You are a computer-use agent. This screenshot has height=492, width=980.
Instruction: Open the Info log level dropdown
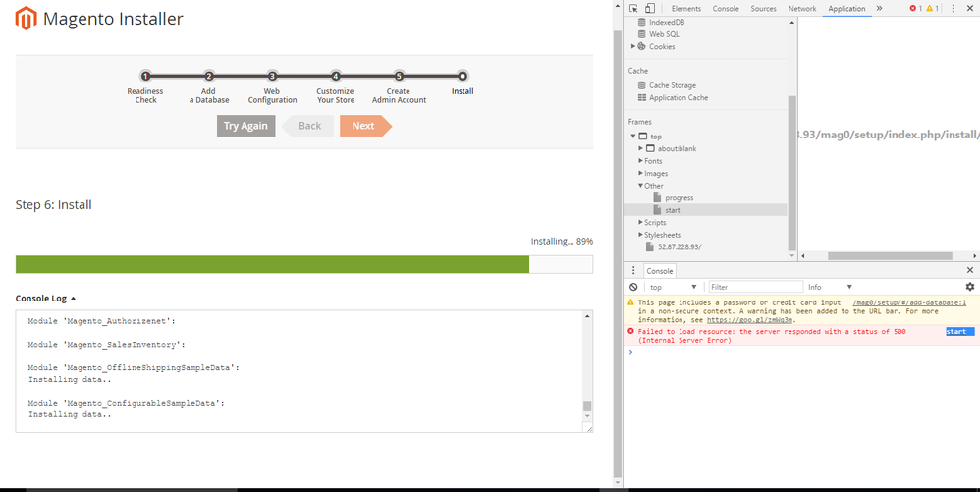(830, 287)
